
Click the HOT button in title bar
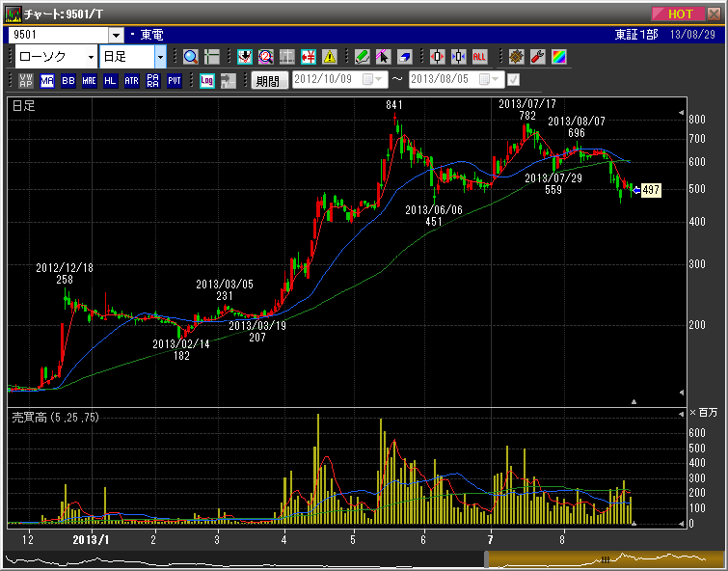pyautogui.click(x=680, y=14)
